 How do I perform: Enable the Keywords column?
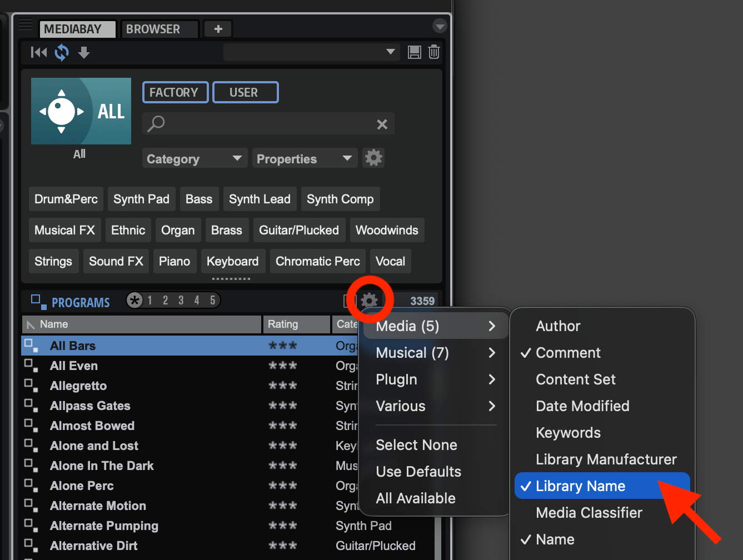click(x=602, y=433)
